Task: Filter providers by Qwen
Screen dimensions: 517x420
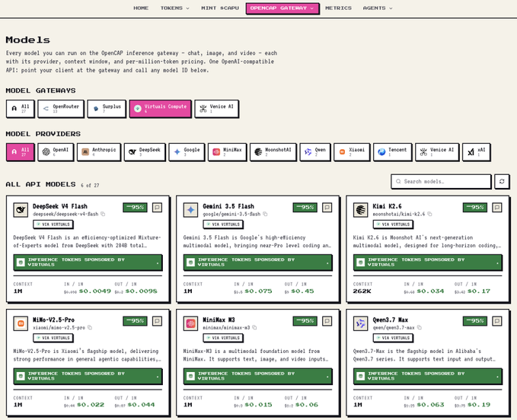Action: pyautogui.click(x=315, y=152)
